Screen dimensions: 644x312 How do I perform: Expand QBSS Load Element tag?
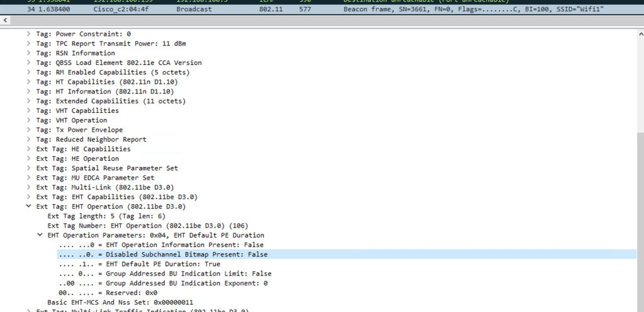click(29, 63)
